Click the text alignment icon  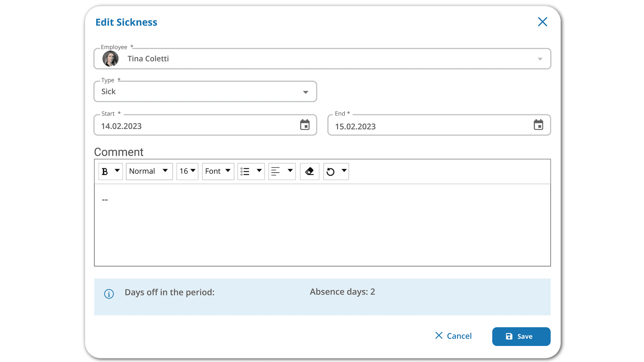[275, 172]
